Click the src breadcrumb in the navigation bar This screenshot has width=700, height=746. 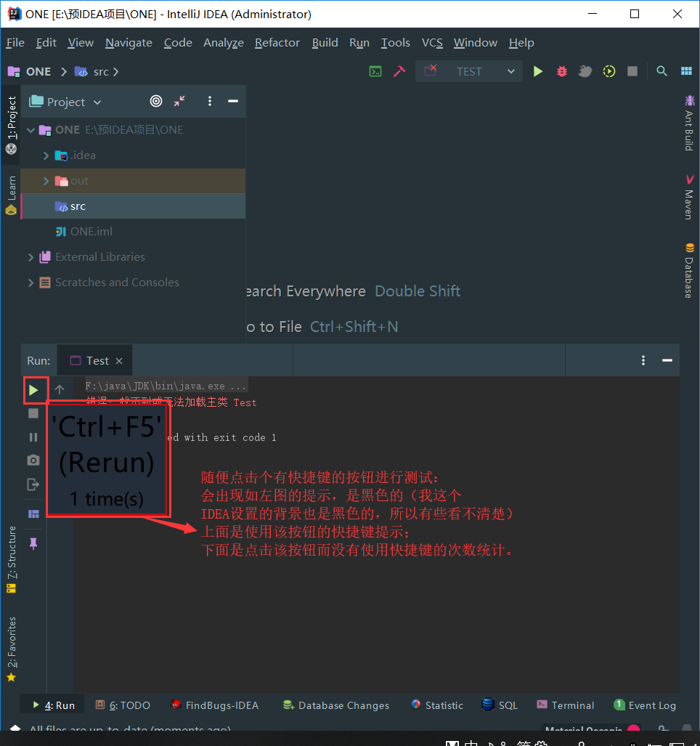92,72
